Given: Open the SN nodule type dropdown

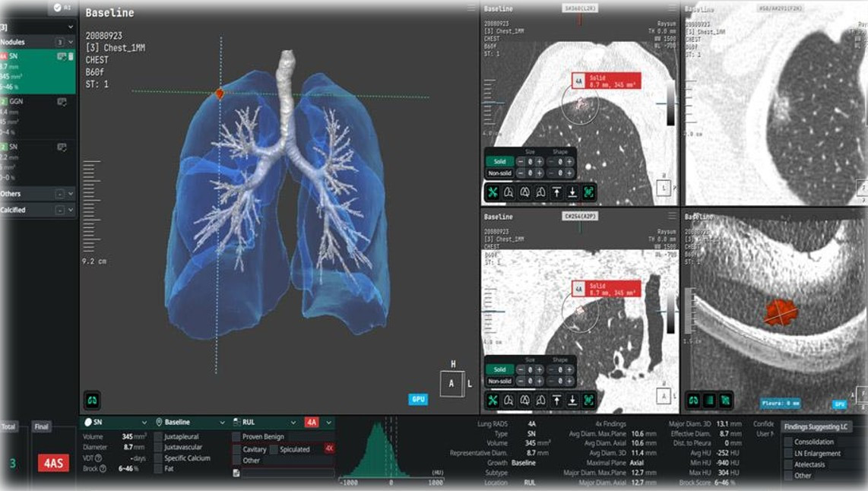Looking at the screenshot, I should (x=115, y=423).
